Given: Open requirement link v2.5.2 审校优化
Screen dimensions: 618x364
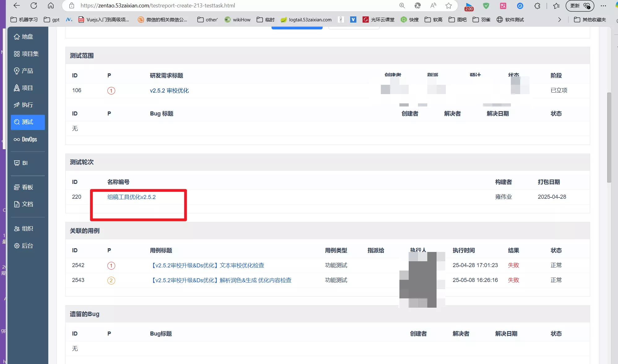Looking at the screenshot, I should tap(169, 90).
